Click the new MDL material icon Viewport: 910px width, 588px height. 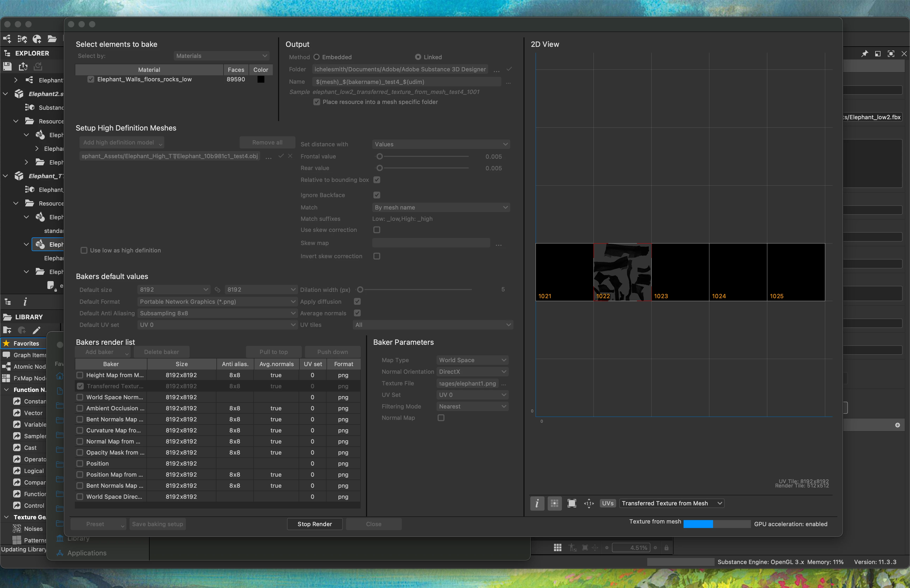pos(37,39)
